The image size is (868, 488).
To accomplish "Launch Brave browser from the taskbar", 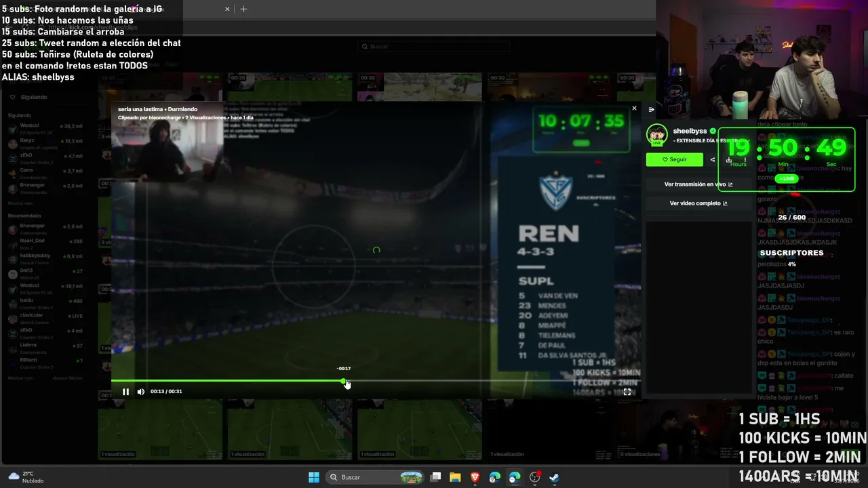I will (475, 477).
